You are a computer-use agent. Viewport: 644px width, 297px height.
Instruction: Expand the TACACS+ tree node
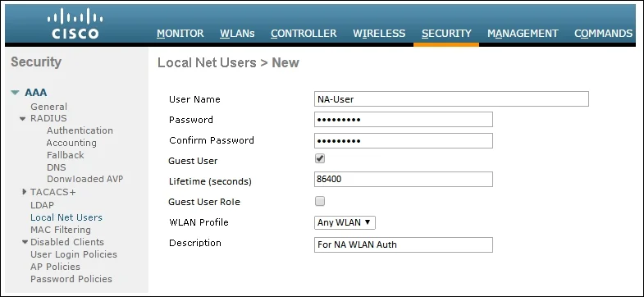(25, 191)
